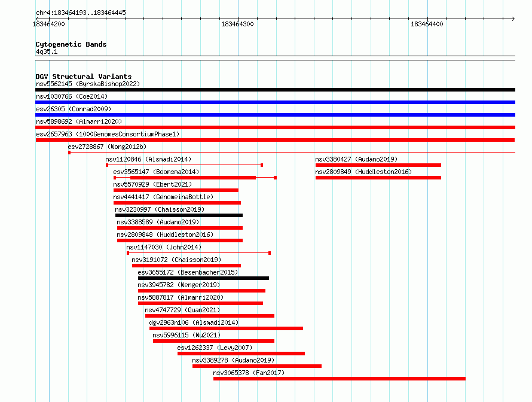This screenshot has width=532, height=402.
Task: Click nsv1120846 (Alsmadi2014) label
Action: click(148, 159)
